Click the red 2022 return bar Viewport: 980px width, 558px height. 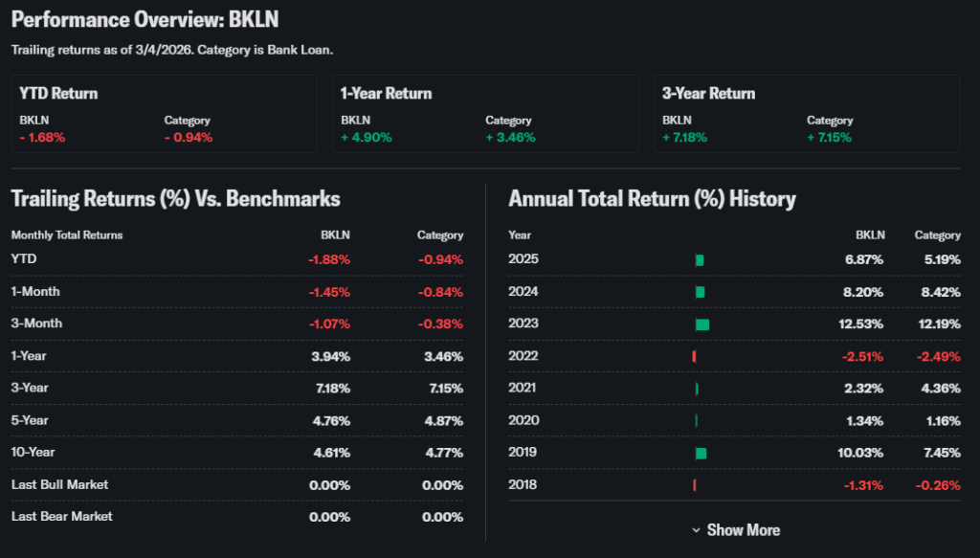[x=694, y=356]
